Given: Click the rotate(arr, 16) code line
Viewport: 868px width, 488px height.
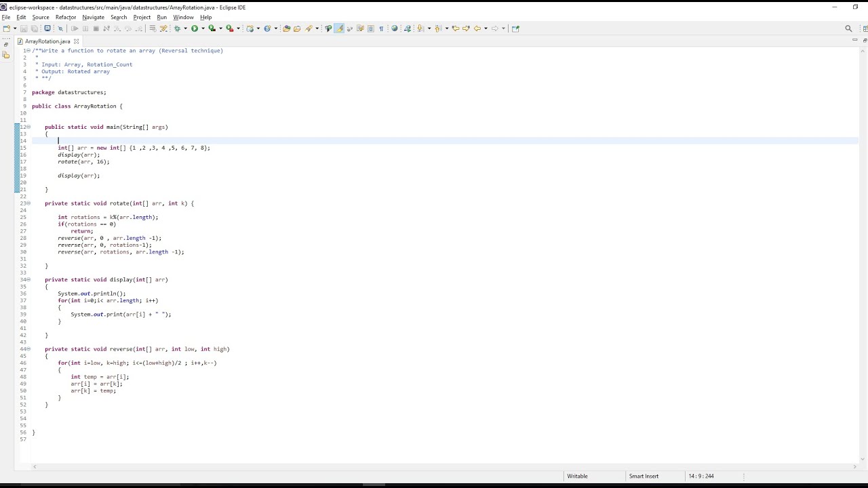Looking at the screenshot, I should (83, 161).
